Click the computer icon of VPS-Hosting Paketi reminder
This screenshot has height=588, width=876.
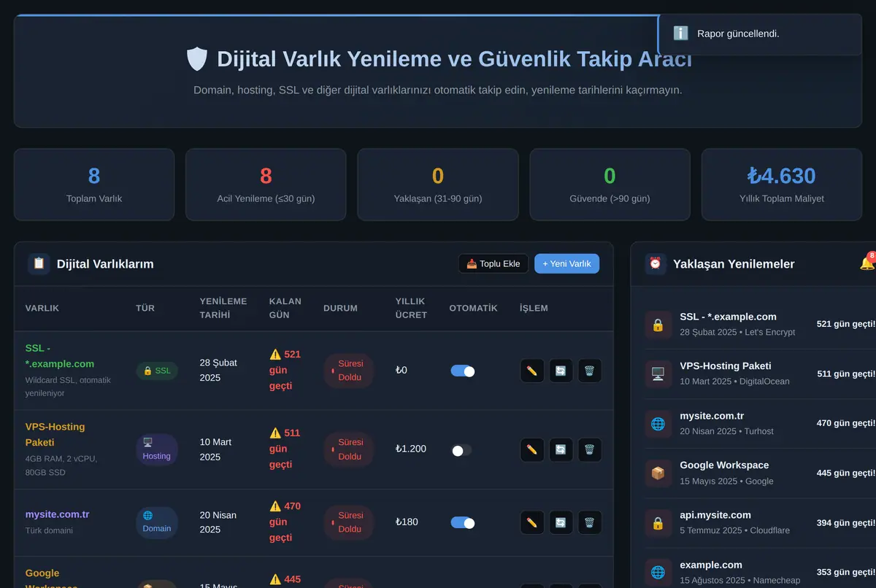(658, 374)
